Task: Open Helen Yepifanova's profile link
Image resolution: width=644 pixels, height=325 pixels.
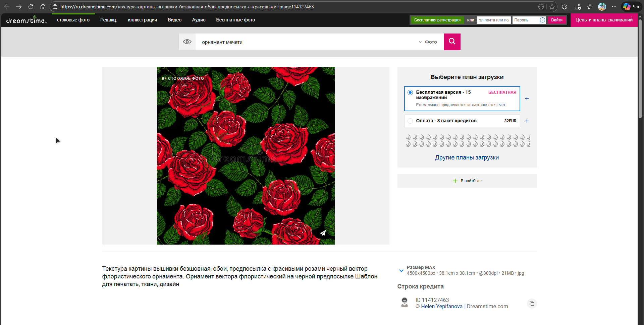Action: tap(442, 307)
